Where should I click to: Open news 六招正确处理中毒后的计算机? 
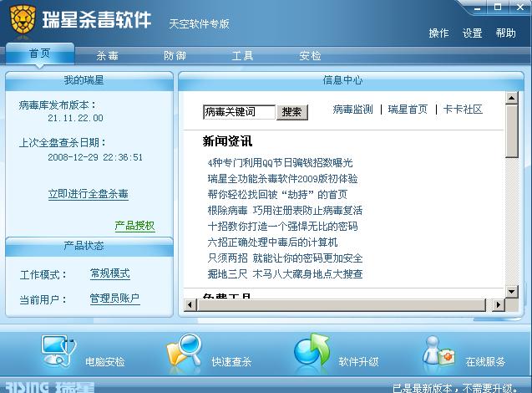tap(272, 242)
